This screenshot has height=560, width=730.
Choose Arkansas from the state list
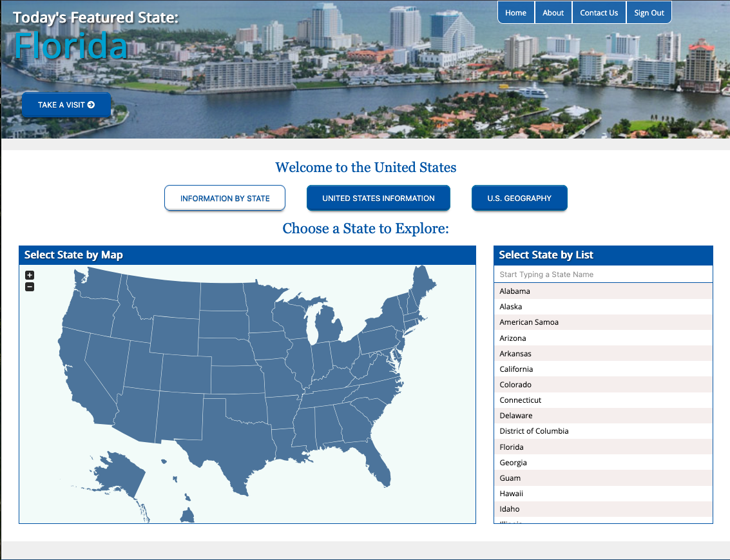(603, 353)
